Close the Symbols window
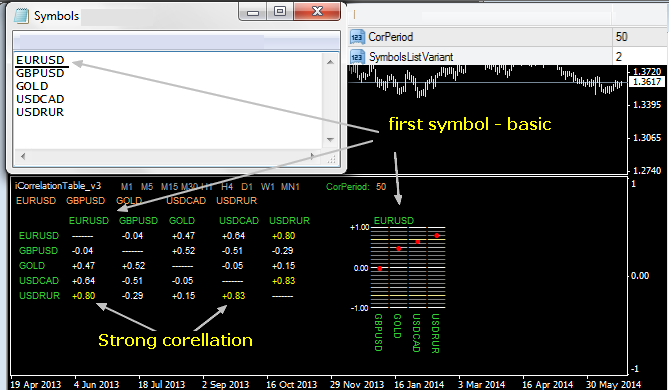 click(317, 12)
